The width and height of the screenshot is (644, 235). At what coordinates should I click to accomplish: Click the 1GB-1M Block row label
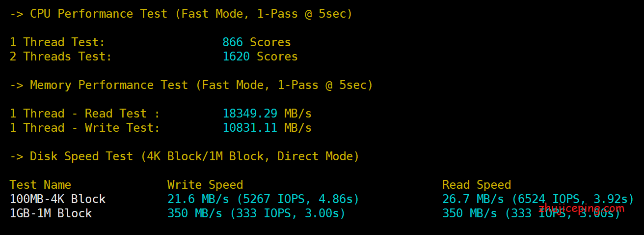click(51, 213)
